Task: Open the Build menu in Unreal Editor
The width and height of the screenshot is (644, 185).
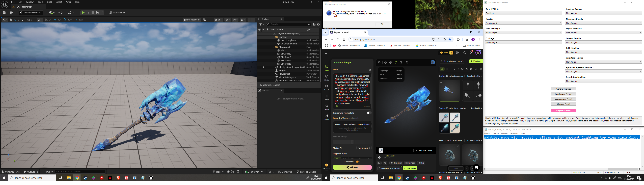Action: [x=49, y=2]
